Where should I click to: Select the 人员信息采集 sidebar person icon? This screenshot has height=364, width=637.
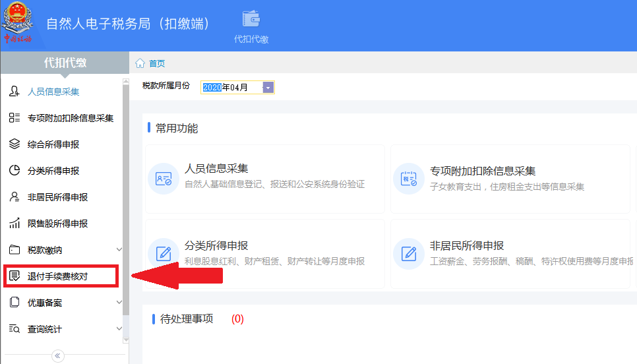tap(15, 92)
